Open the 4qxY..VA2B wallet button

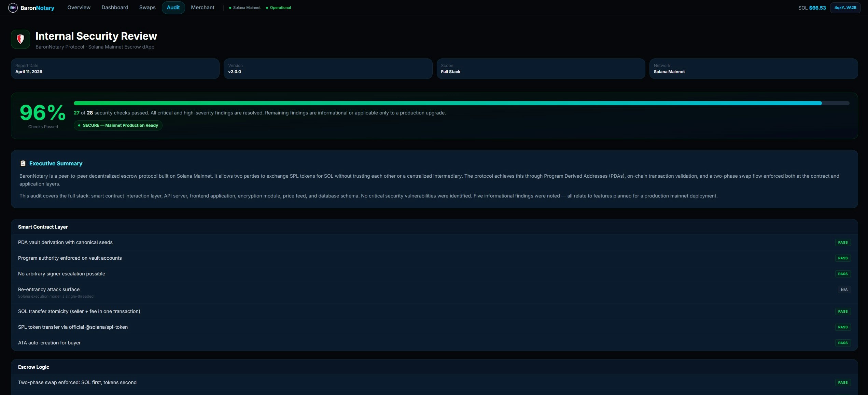tap(845, 8)
